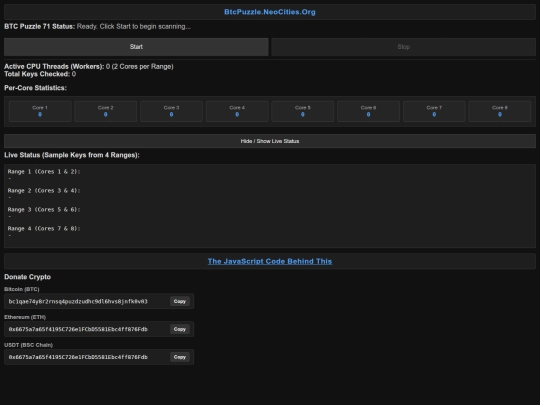The image size is (540, 405).
Task: Click the 'Total Keys Checked: 0' text
Action: coord(40,74)
